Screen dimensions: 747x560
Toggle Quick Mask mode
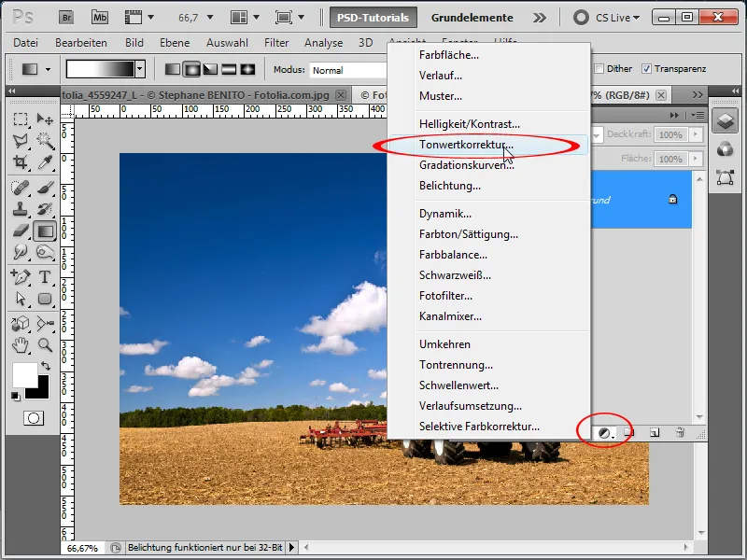click(33, 417)
